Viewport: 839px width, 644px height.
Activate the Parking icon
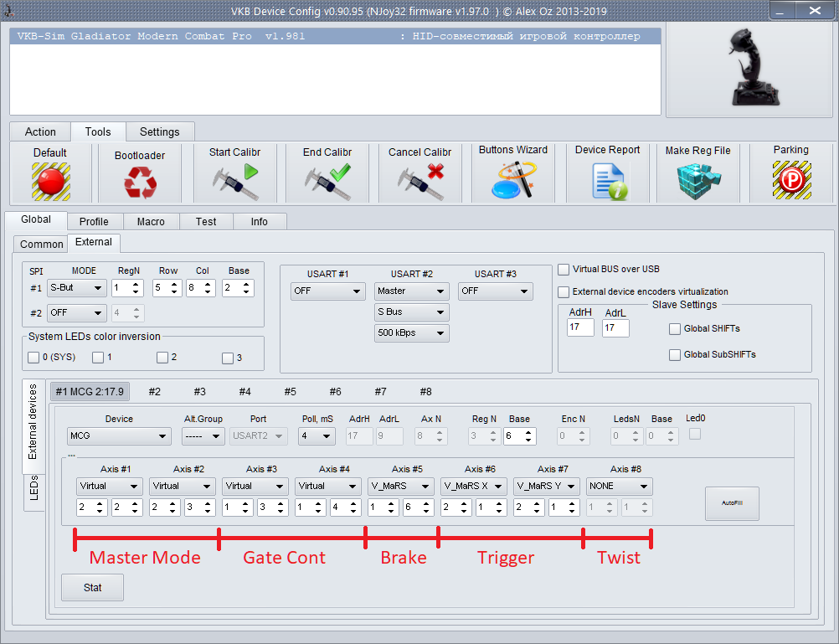pos(790,180)
